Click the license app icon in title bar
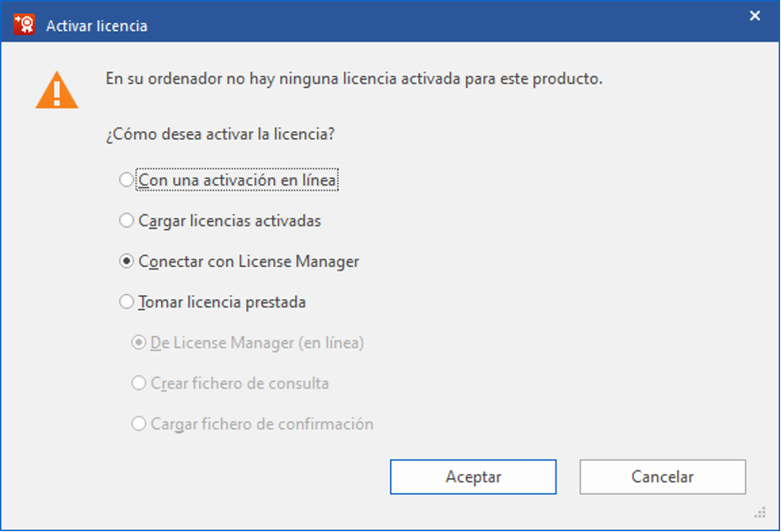781x532 pixels. pos(24,25)
